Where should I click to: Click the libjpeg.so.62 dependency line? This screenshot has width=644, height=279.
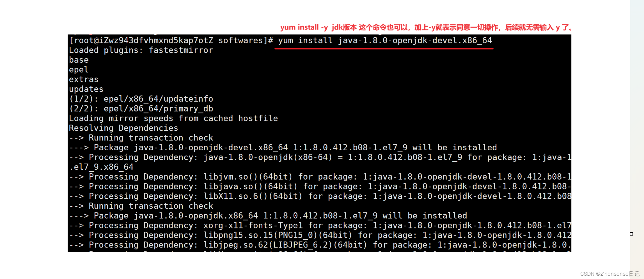[320, 245]
